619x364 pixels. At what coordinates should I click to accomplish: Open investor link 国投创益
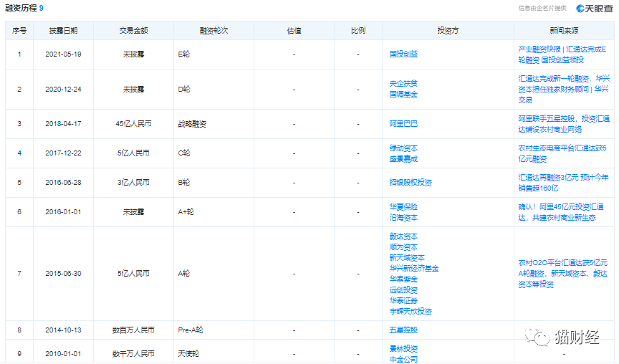(403, 54)
